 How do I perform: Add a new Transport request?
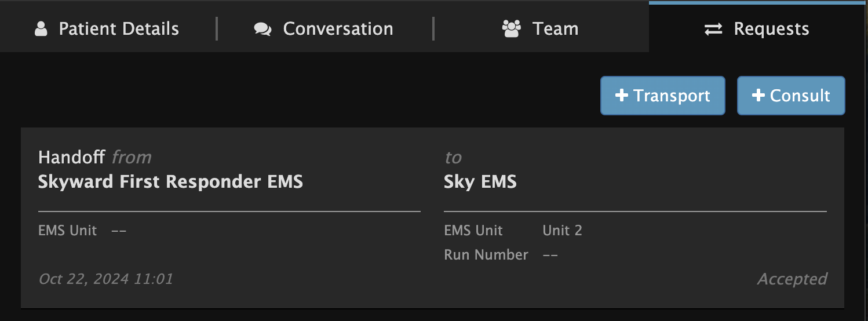pos(663,96)
